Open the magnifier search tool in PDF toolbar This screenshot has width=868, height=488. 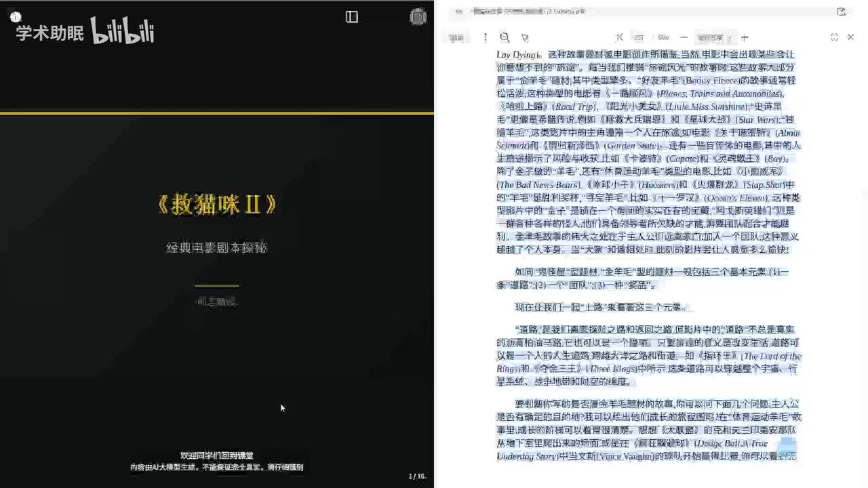(x=505, y=38)
